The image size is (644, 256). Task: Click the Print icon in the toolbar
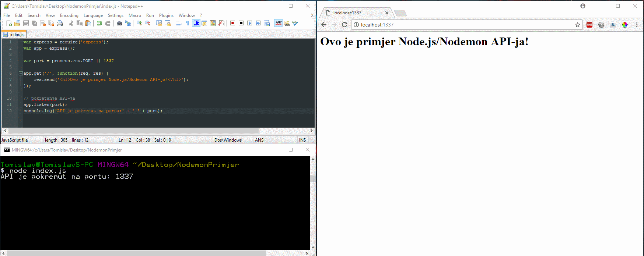60,23
